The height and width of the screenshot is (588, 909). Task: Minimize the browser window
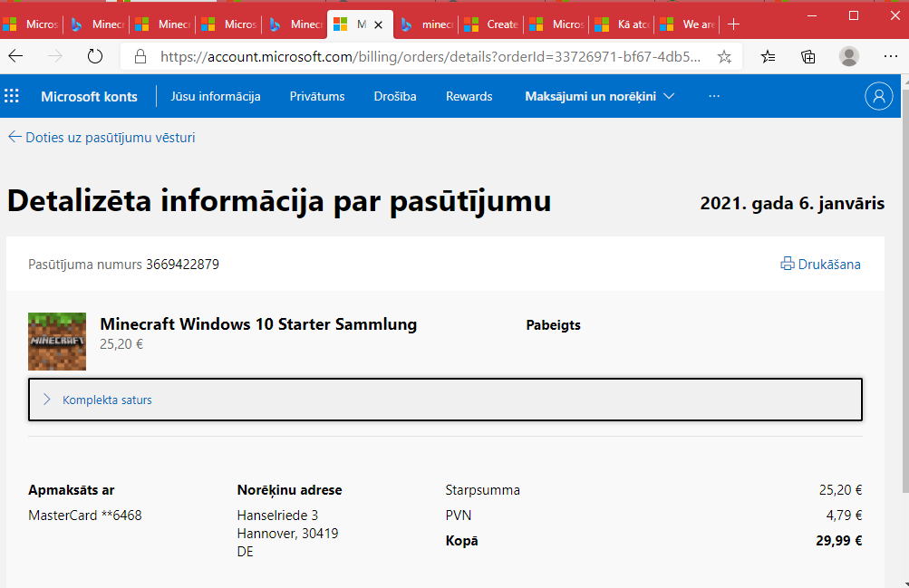pyautogui.click(x=812, y=15)
